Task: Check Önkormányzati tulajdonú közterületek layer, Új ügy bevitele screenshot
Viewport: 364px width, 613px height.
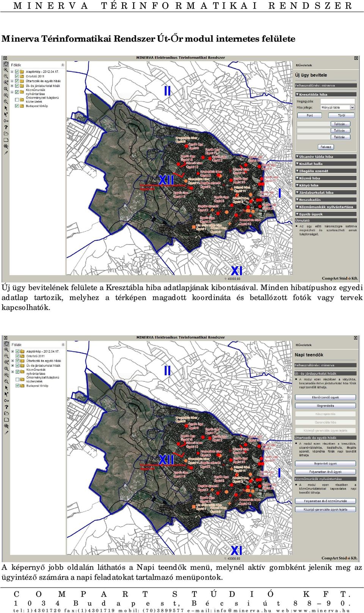Action: click(17, 100)
